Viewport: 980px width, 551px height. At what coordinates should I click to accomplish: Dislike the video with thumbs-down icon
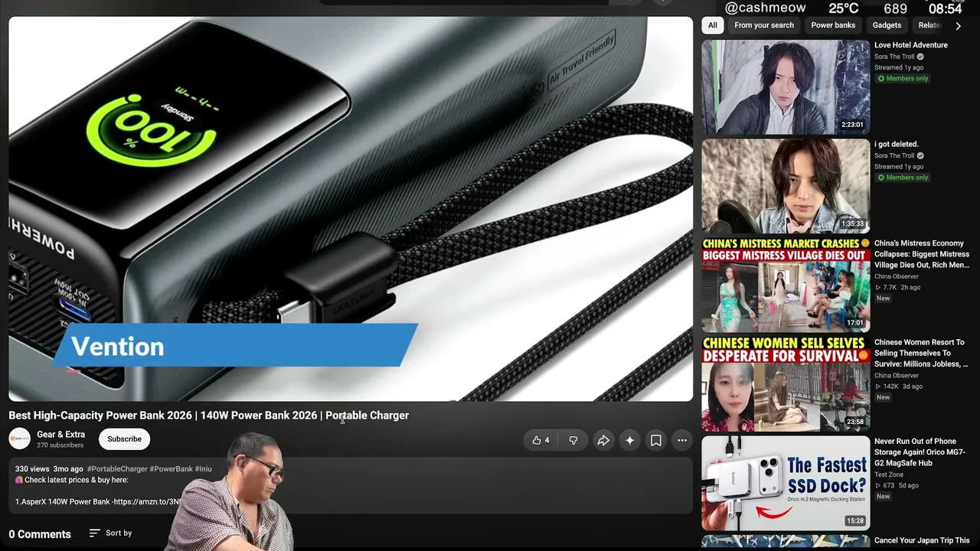573,440
